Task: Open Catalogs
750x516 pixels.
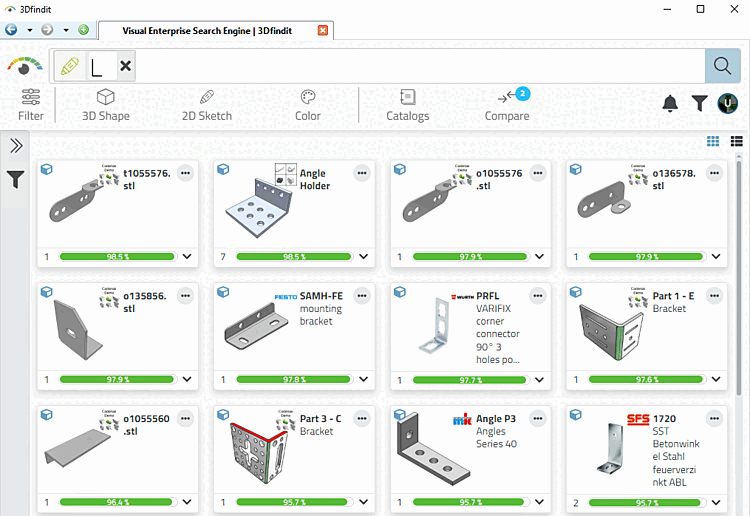Action: [x=408, y=105]
